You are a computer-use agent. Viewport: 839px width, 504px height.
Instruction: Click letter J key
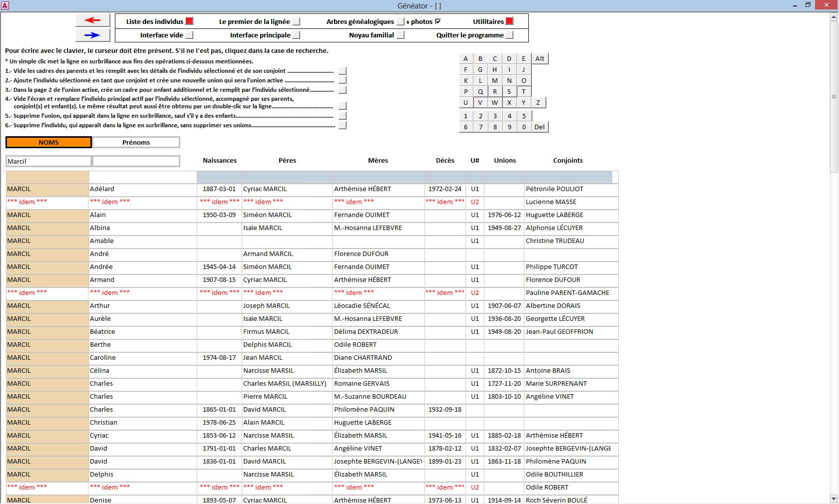click(x=524, y=69)
